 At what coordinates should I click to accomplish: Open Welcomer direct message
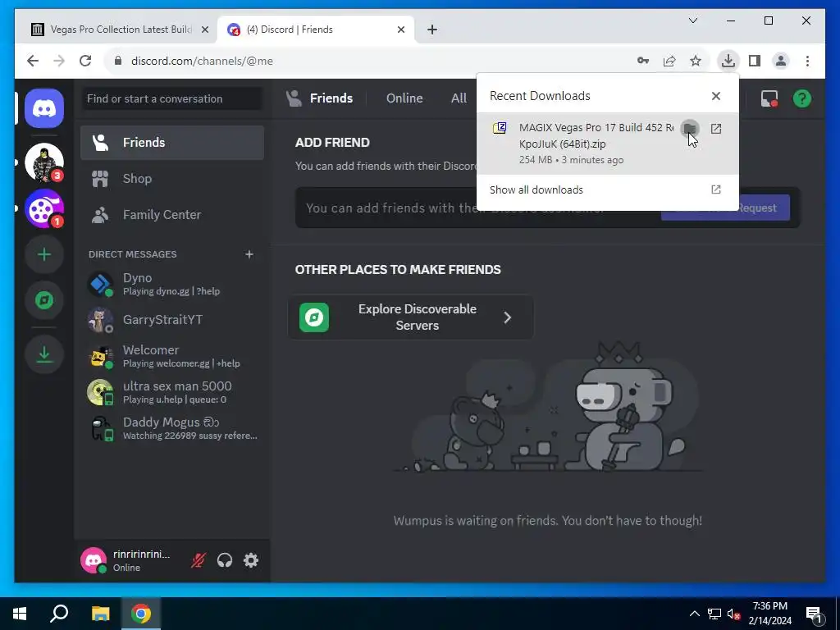click(172, 356)
